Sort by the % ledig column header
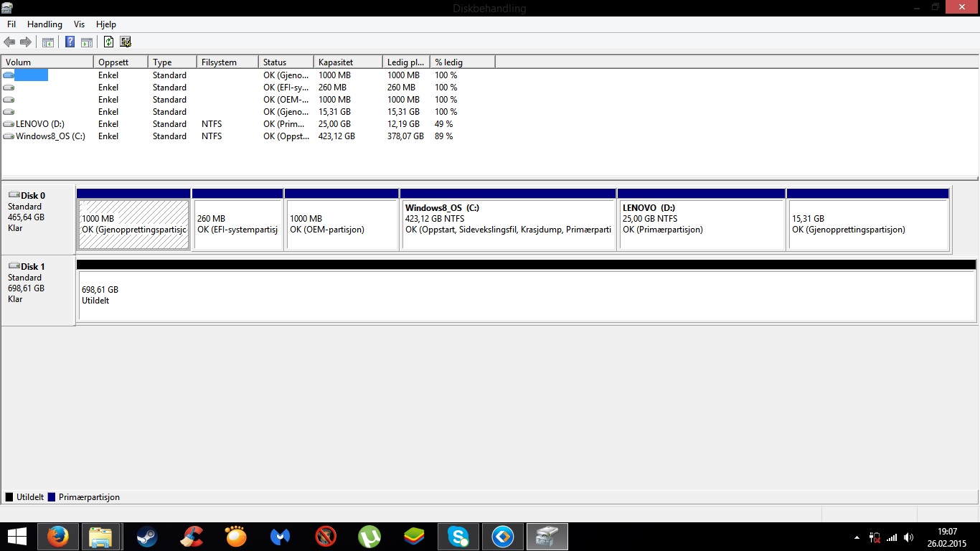This screenshot has height=551, width=980. tap(463, 62)
